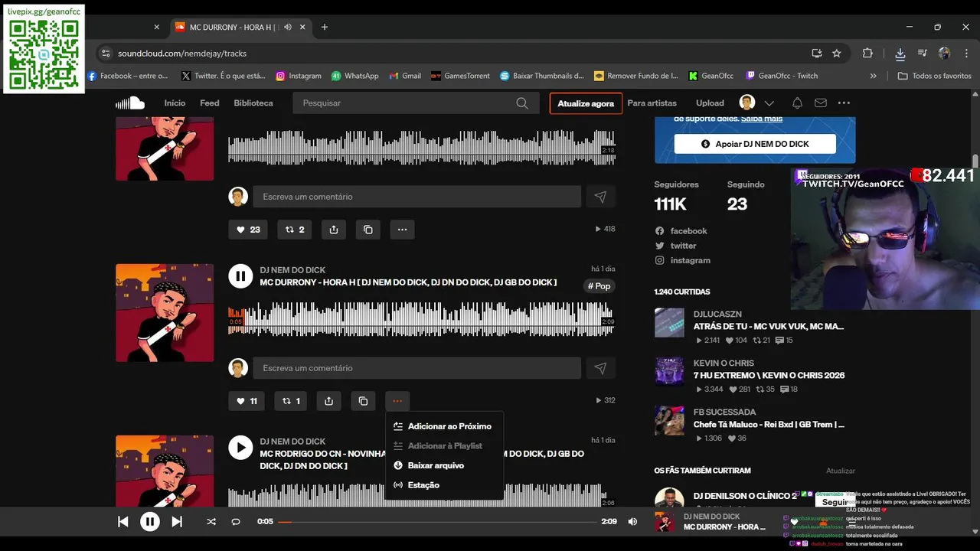Click Atualize agora button
The width and height of the screenshot is (980, 551).
pos(586,103)
